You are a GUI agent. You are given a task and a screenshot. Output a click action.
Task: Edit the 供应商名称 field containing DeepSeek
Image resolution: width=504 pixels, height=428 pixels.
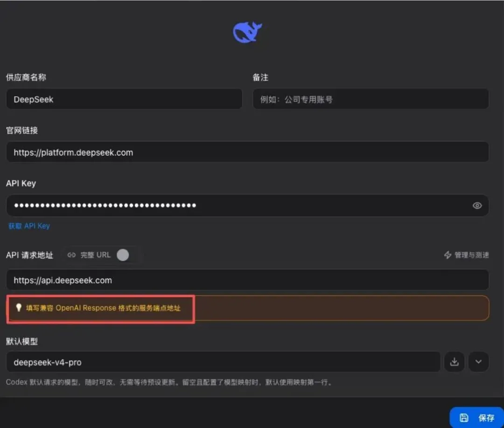click(x=124, y=99)
